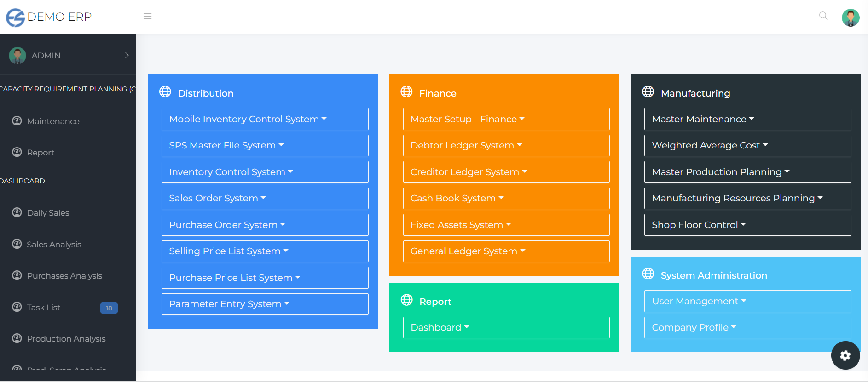Viewport: 868px width, 382px height.
Task: Click the globe icon beside Distribution
Action: point(165,92)
